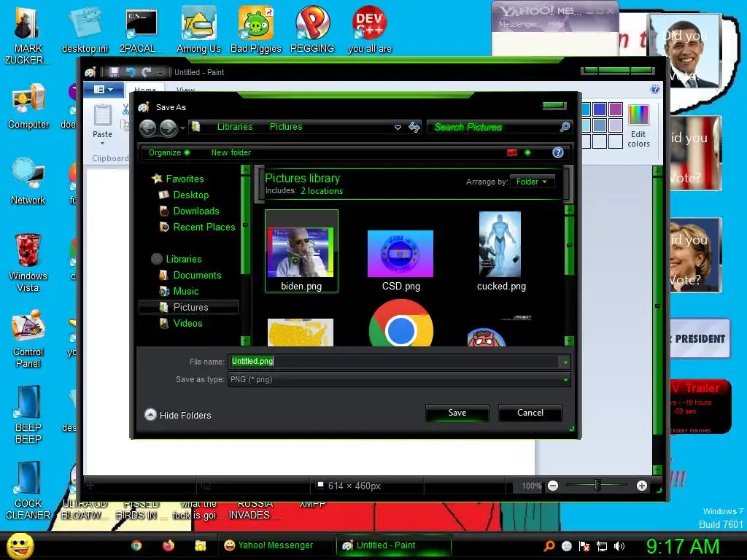Switch to Yahoo! Messenger taskbar button

275,545
